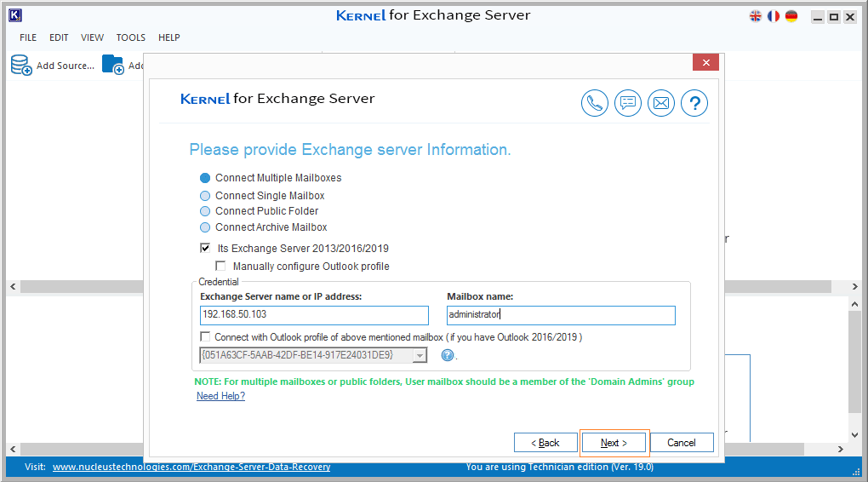Click the email support envelope icon

pos(661,103)
